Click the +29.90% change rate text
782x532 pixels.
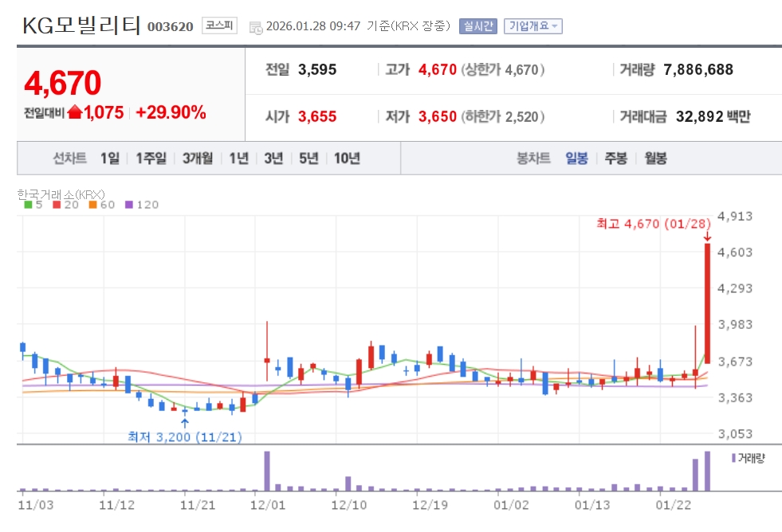point(171,112)
